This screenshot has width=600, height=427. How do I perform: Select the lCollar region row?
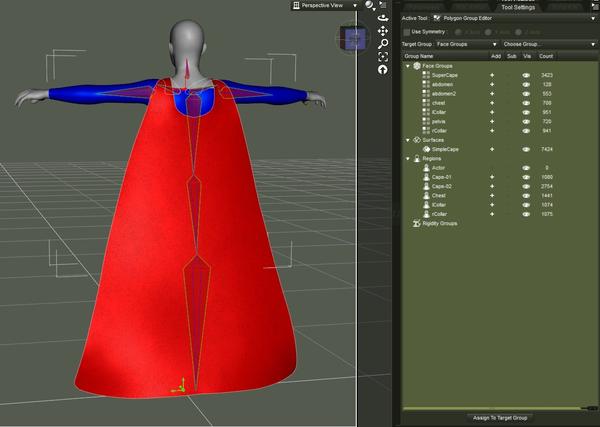[x=499, y=205]
